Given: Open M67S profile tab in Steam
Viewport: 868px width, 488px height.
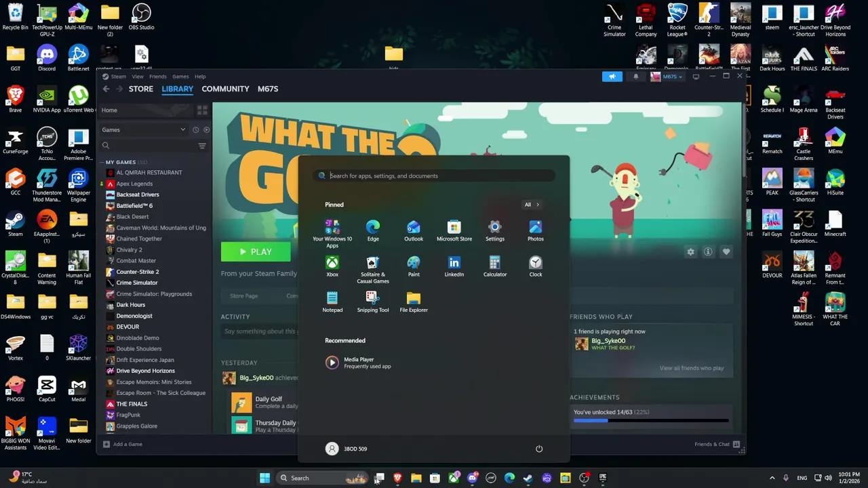Looking at the screenshot, I should [x=268, y=89].
